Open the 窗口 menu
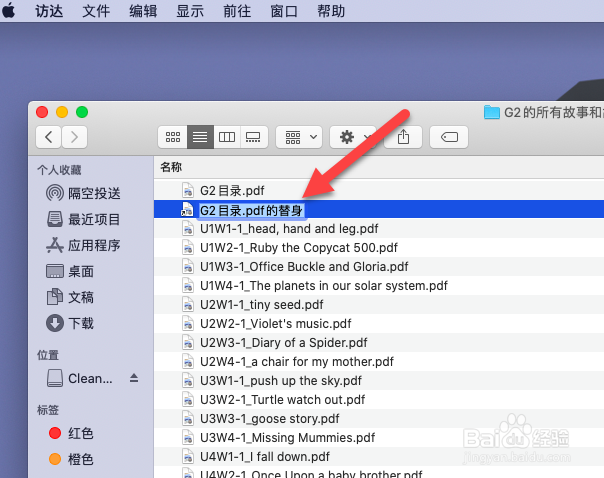Screen dimensions: 604x478 (x=284, y=11)
